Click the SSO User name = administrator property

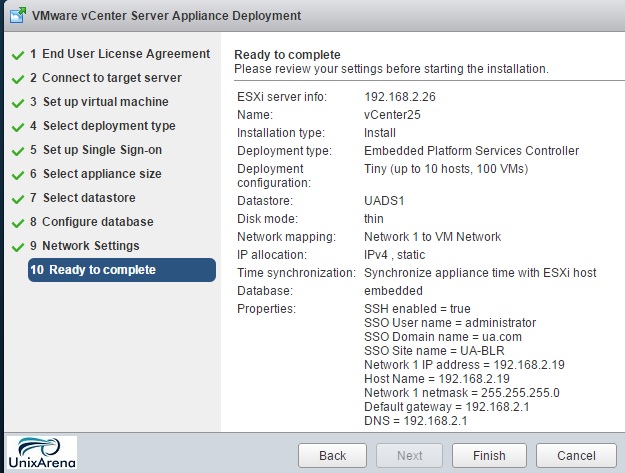click(x=450, y=322)
